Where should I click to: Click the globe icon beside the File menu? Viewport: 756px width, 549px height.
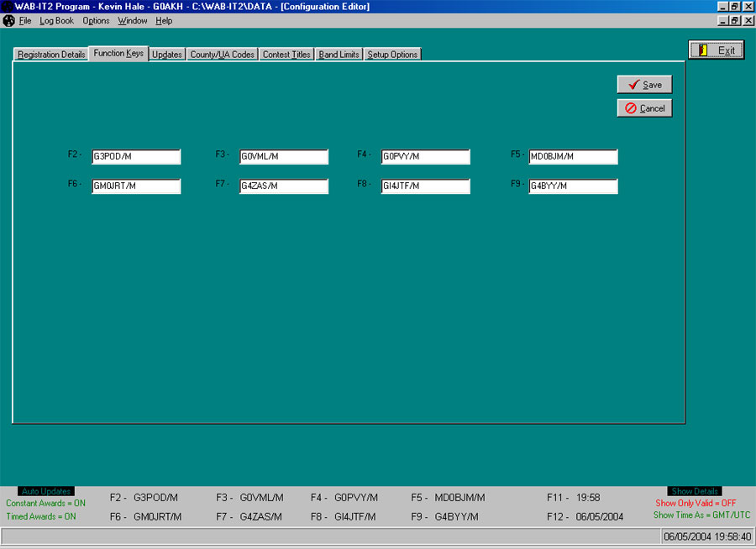point(8,20)
